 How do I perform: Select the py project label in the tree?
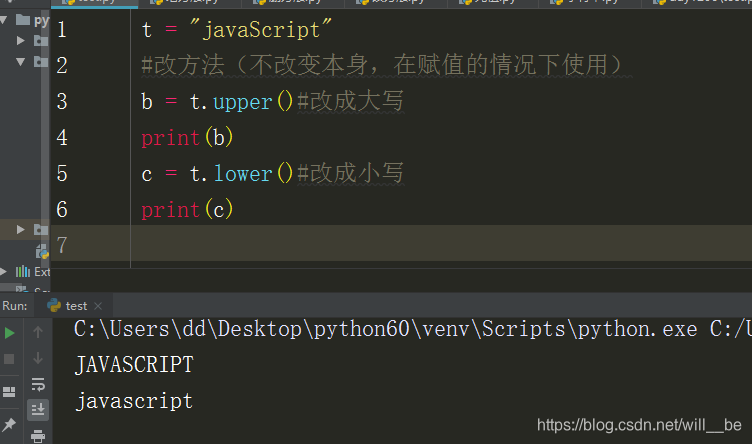41,21
